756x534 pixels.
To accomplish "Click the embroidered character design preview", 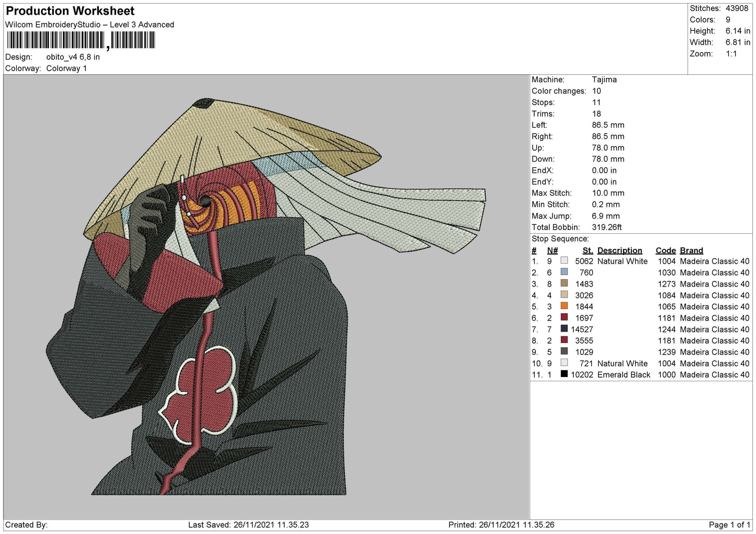I will click(266, 297).
